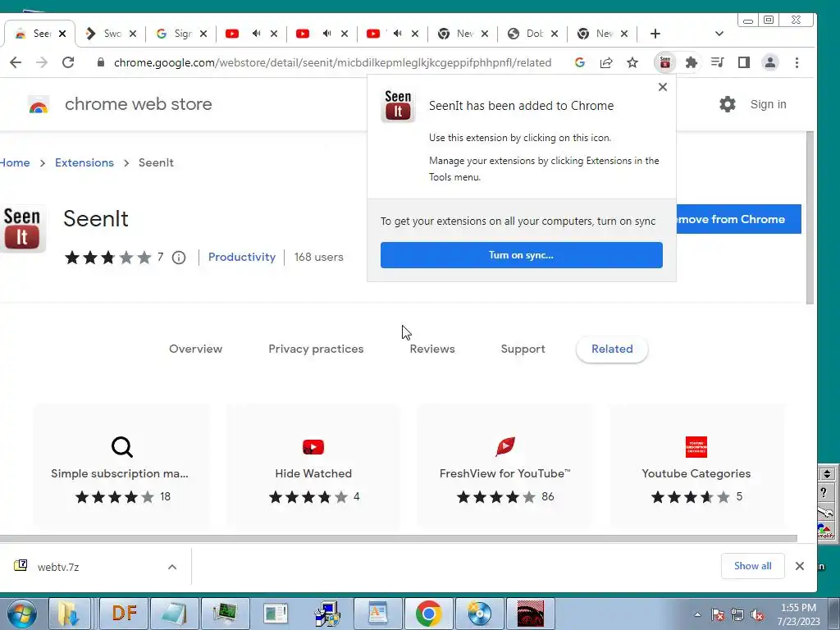Switch to the Google Sign in tab
Viewport: 840px width, 630px height.
tap(180, 34)
